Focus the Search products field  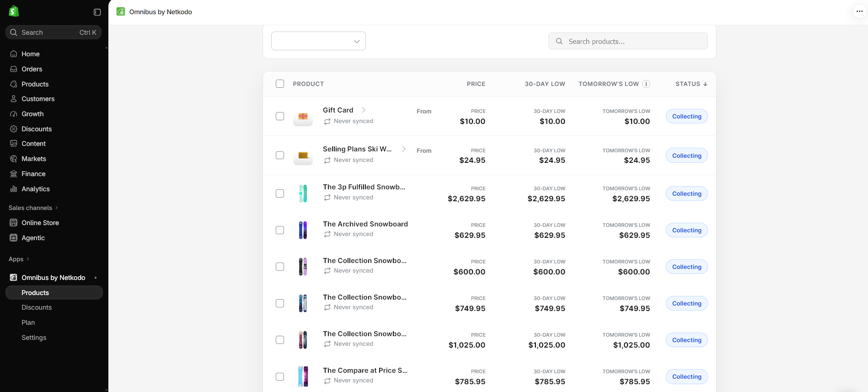point(628,41)
